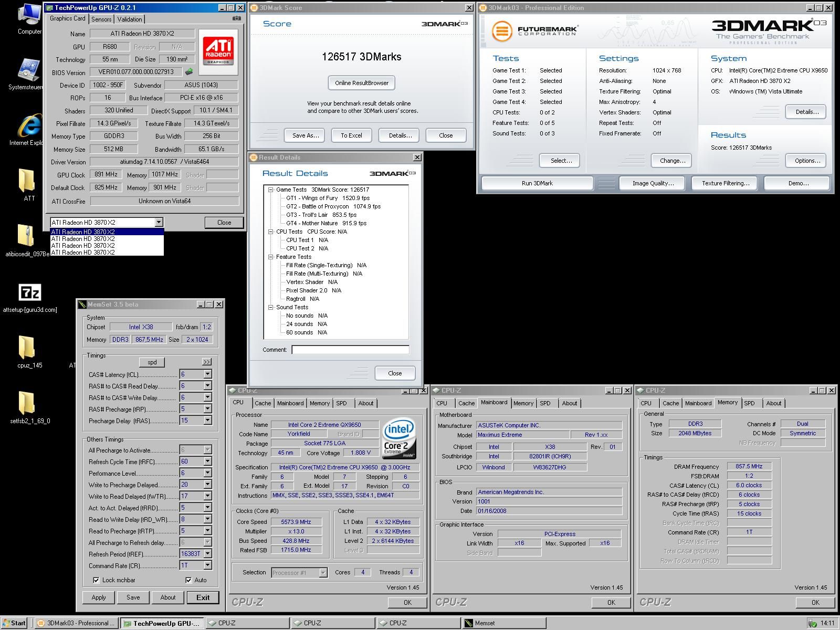
Task: Open the atibiosedit zip archive icon
Action: (x=26, y=239)
